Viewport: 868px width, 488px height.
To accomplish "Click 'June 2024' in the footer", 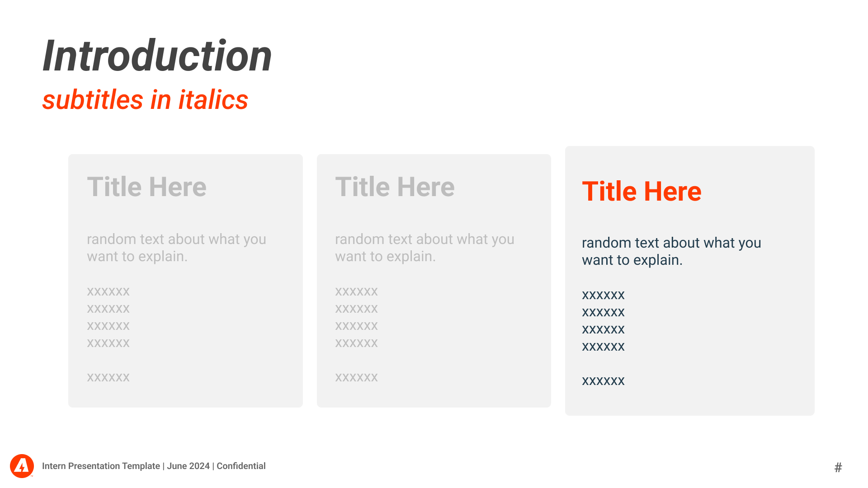I will (188, 466).
